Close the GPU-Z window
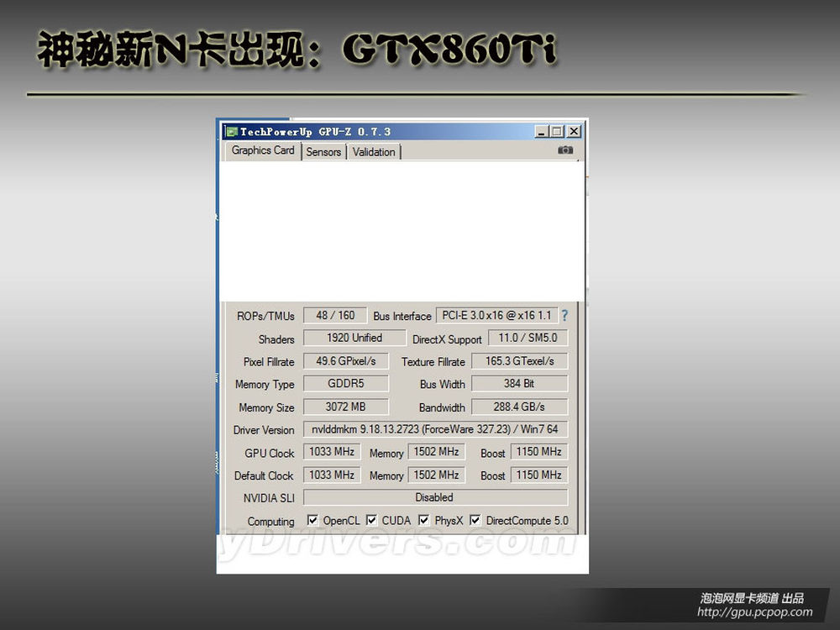840x630 pixels. click(574, 131)
